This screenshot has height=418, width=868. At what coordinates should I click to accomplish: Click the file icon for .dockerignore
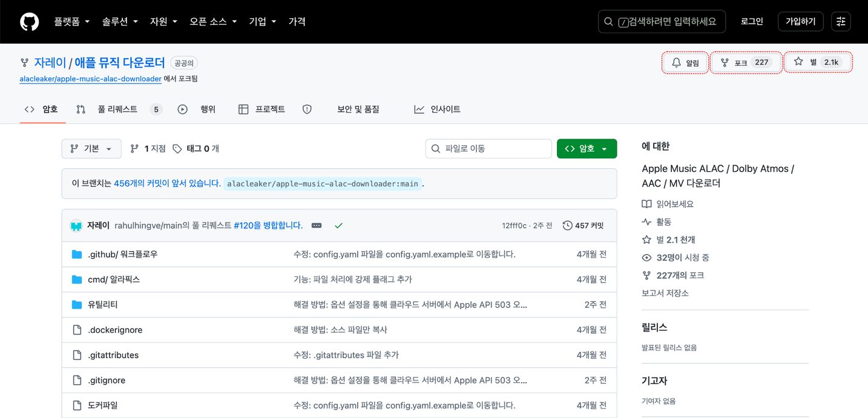click(x=77, y=330)
